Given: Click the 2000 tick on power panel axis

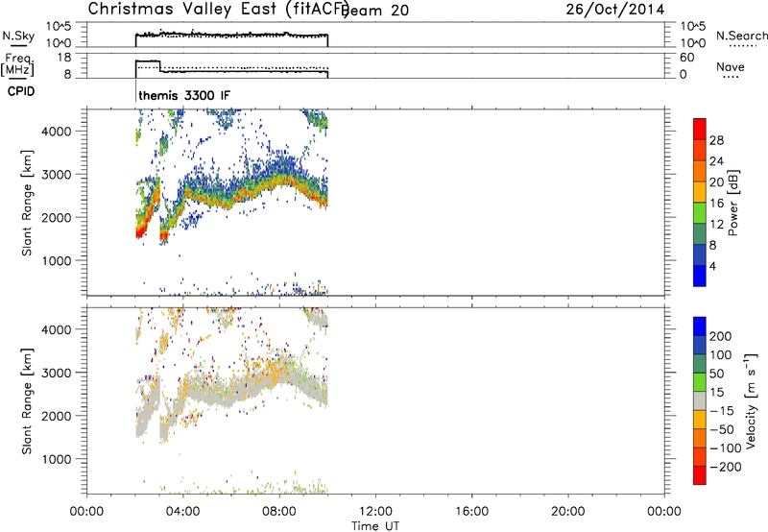Looking at the screenshot, I should click(x=57, y=217).
